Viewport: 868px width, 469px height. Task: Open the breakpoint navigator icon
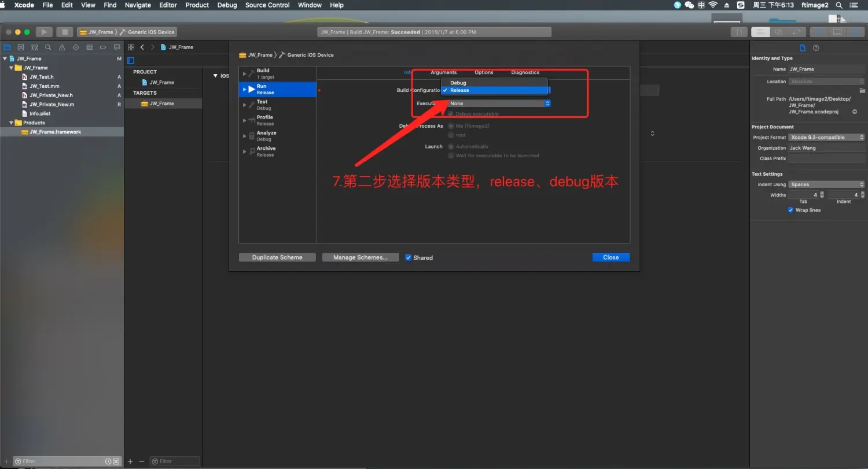pos(104,47)
